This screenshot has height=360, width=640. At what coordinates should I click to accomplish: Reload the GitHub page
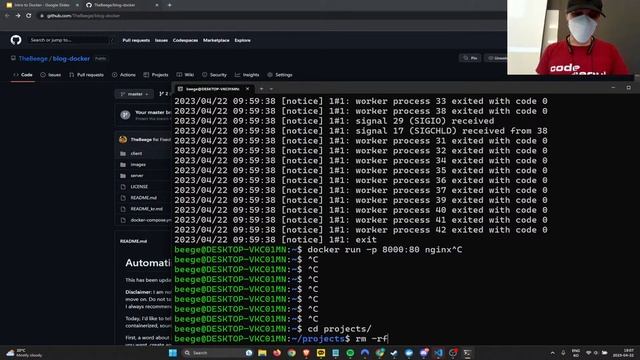(x=29, y=16)
